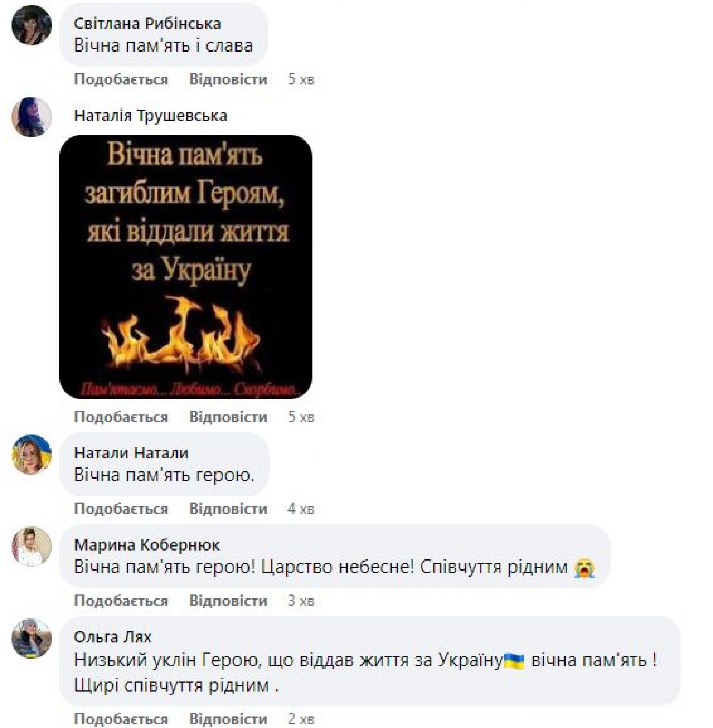This screenshot has width=713, height=728.
Task: Open the memorial flame image attachment
Action: (186, 267)
